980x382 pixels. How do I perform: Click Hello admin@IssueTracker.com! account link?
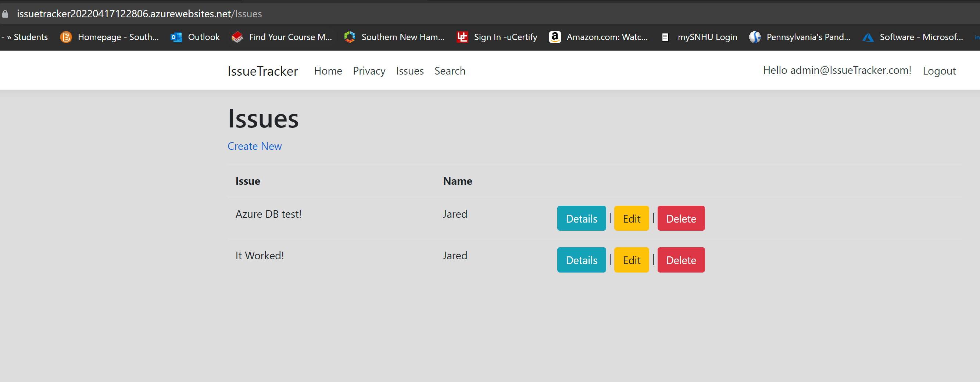coord(837,70)
